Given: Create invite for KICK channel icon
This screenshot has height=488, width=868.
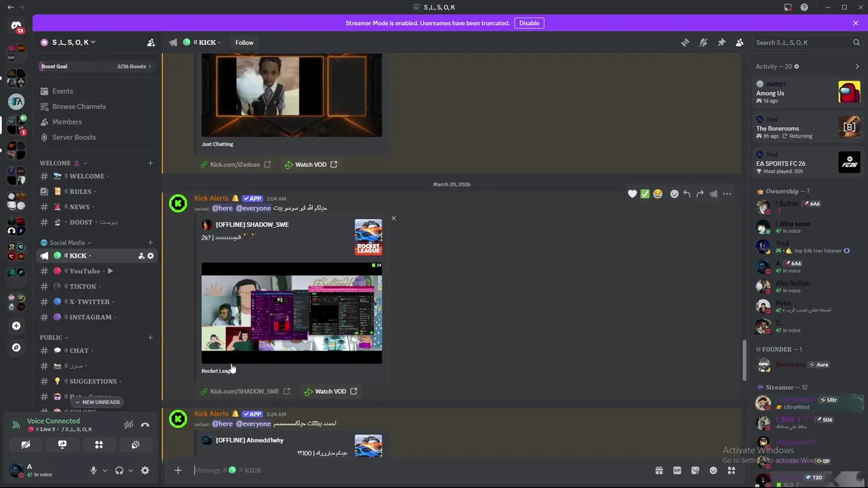Looking at the screenshot, I should 141,256.
